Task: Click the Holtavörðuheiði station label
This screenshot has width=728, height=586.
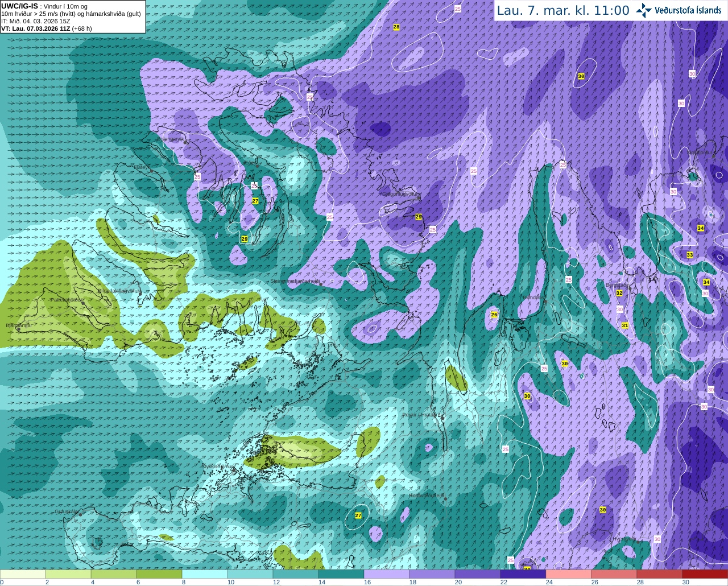Action: click(x=427, y=496)
